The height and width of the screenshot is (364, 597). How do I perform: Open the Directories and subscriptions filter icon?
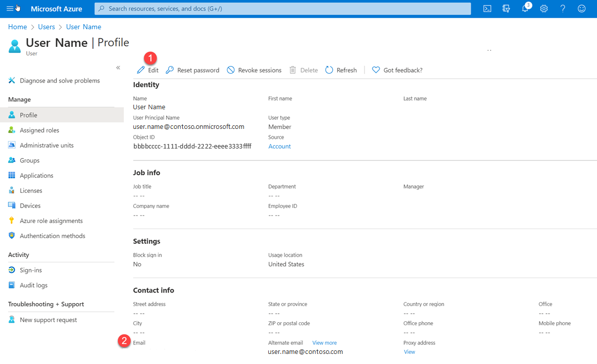pos(506,9)
